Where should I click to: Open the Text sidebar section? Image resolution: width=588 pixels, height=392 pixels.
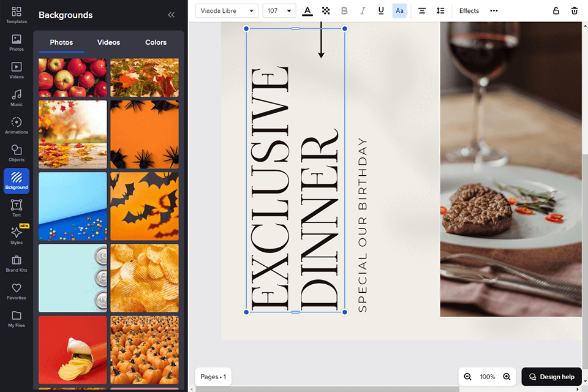[x=16, y=208]
